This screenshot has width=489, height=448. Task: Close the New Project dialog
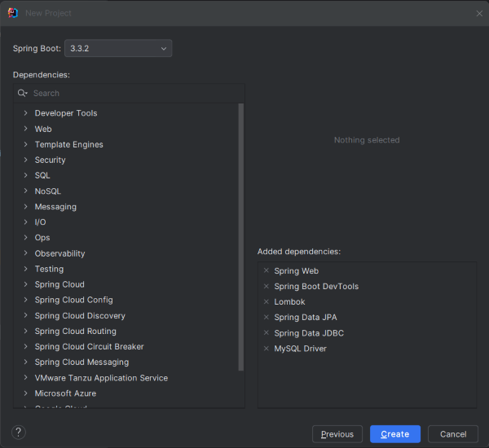tap(479, 13)
